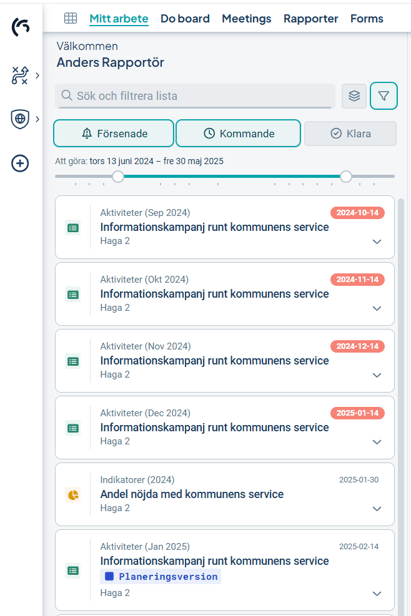Image resolution: width=411 pixels, height=616 pixels.
Task: Click the plus circle add icon
Action: (x=20, y=163)
